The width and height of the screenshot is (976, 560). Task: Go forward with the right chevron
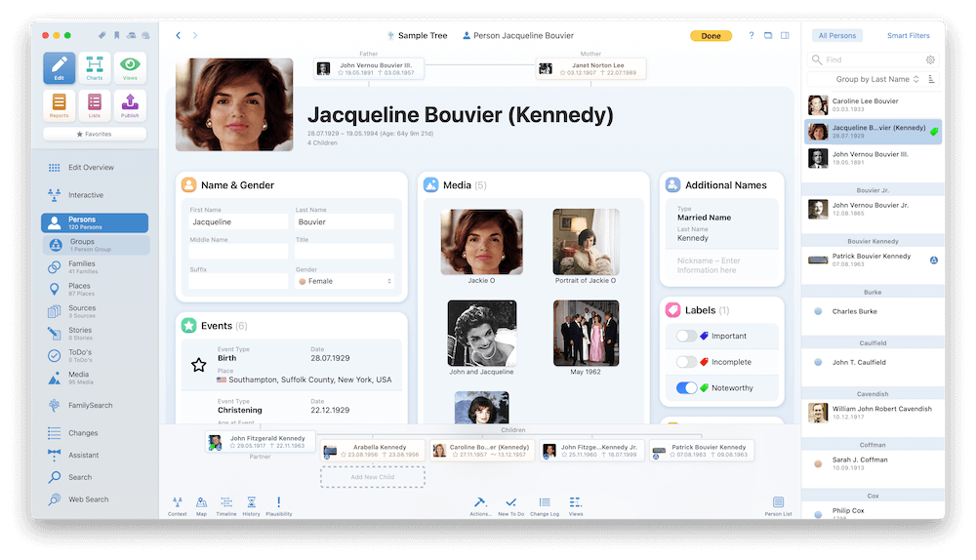coord(195,35)
